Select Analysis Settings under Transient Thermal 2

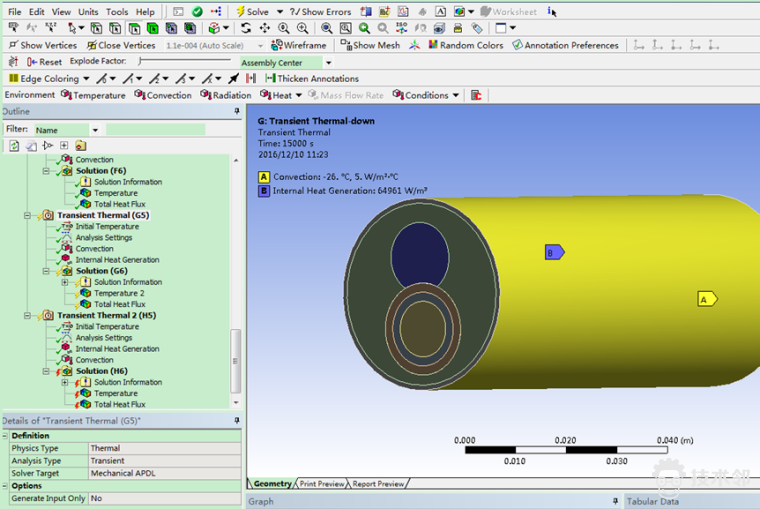pos(104,338)
